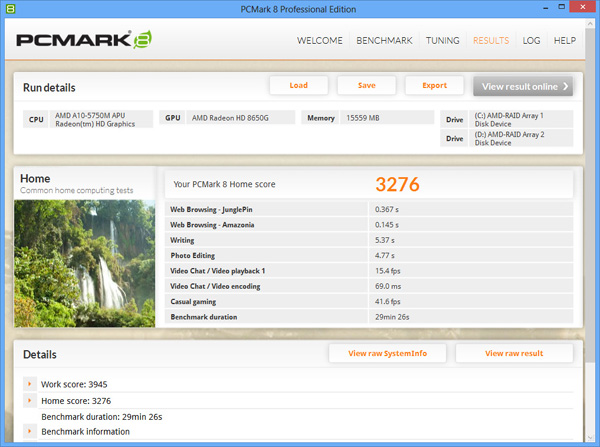
Task: Select the RESULTS tab
Action: pos(491,41)
